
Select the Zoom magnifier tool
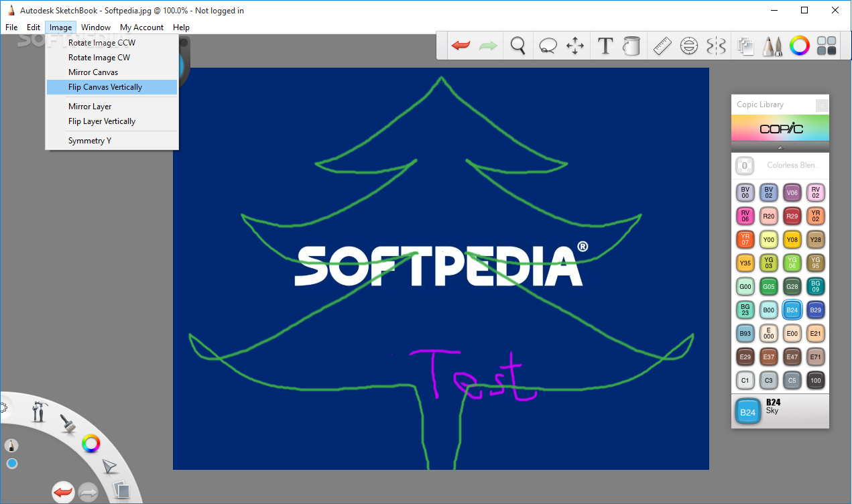pos(518,46)
